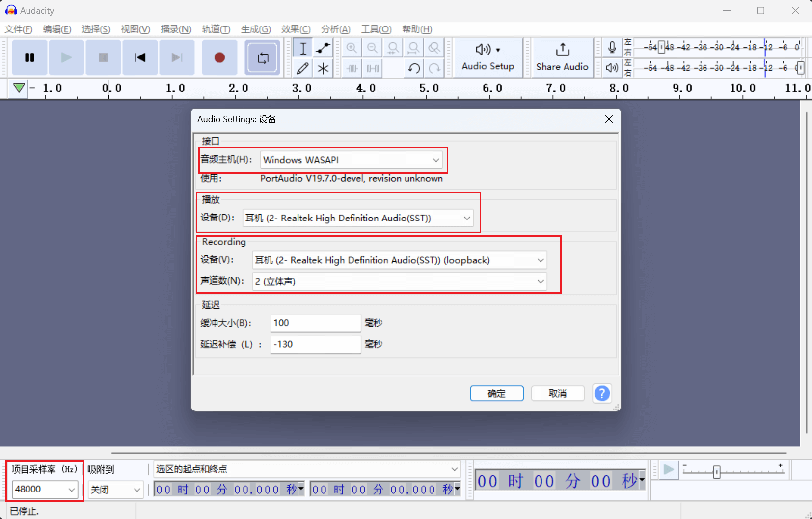Viewport: 812px width, 519px height.
Task: Click the 缓冲大小(B) input field
Action: [316, 323]
